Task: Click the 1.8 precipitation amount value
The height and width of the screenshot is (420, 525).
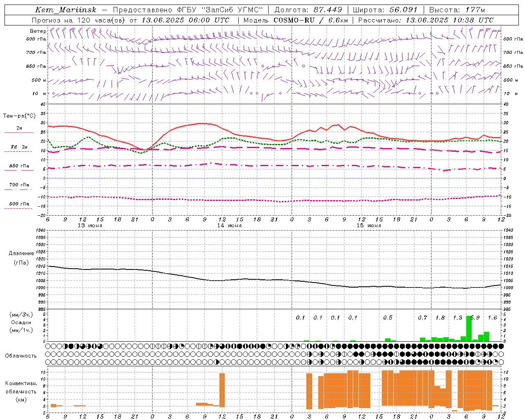Action: click(440, 318)
